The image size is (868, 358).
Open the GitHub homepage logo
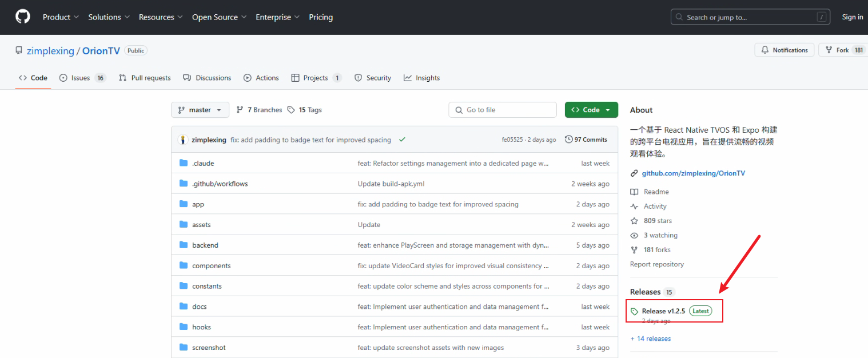pos(23,17)
